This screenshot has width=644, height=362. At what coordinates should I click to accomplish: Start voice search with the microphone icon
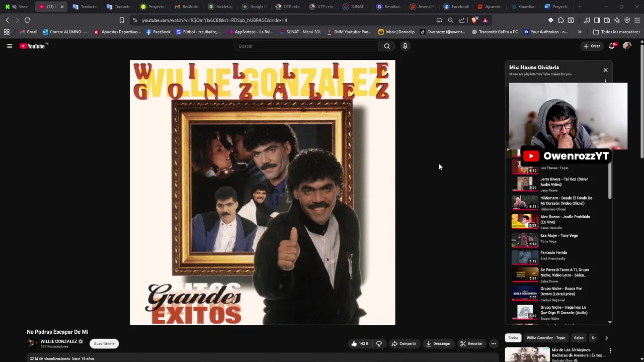point(405,46)
